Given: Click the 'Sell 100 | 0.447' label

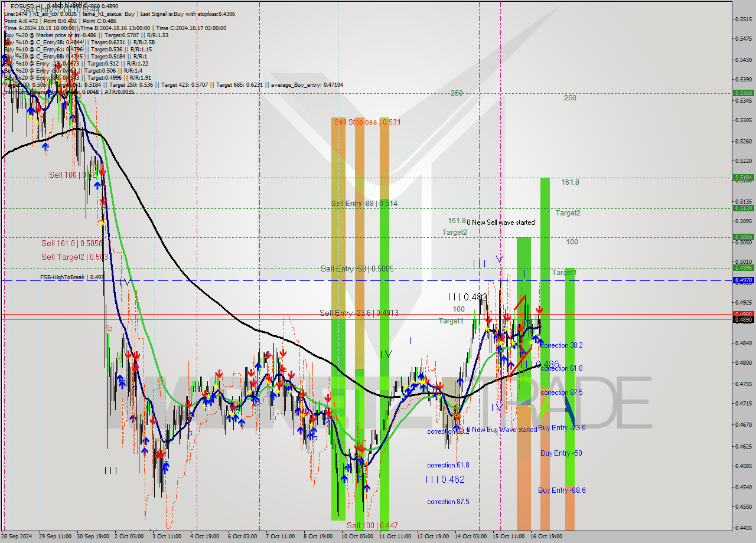Looking at the screenshot, I should click(372, 525).
